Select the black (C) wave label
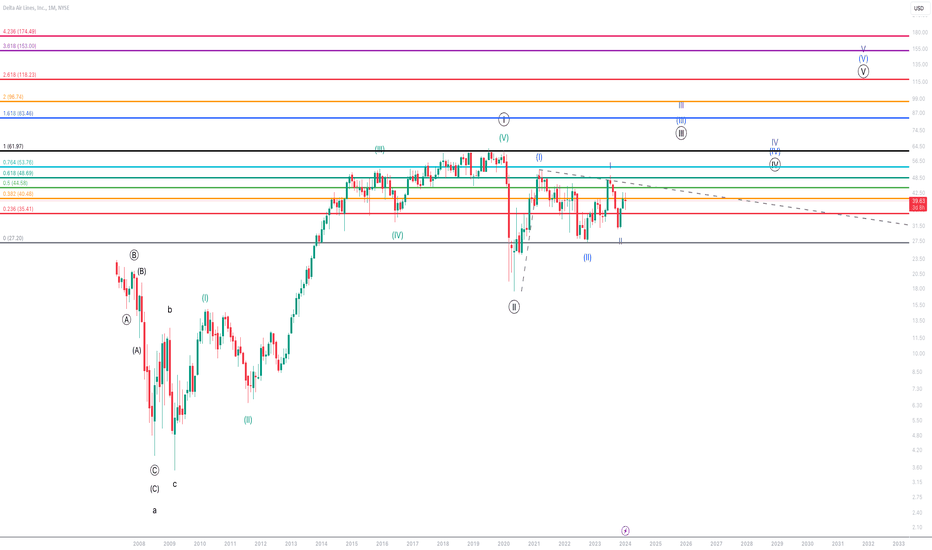The height and width of the screenshot is (550, 932). tap(155, 489)
